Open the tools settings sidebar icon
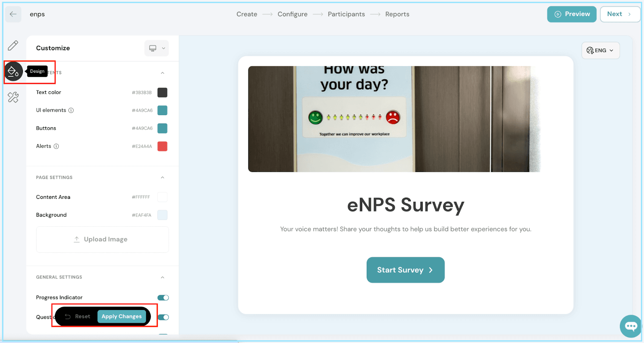This screenshot has width=644, height=343. pos(13,97)
